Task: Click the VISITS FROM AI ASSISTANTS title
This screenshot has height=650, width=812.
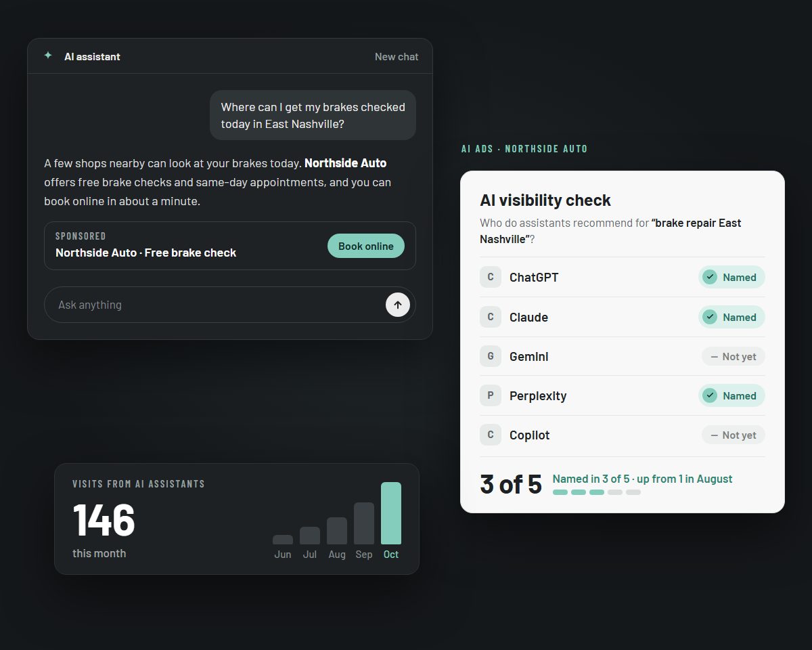Action: (x=139, y=484)
